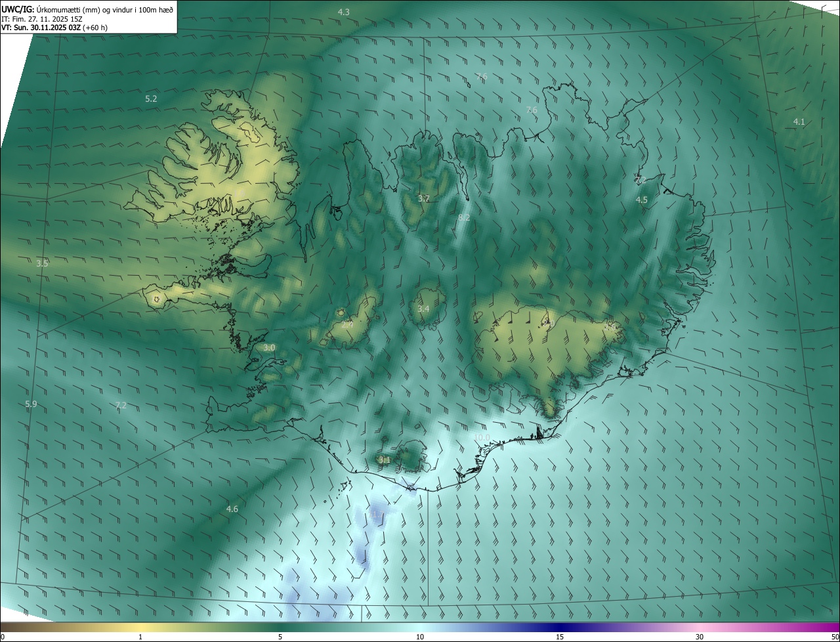Click the 4.6 value label on the map
Viewport: 840px width, 642px height.
pyautogui.click(x=232, y=509)
